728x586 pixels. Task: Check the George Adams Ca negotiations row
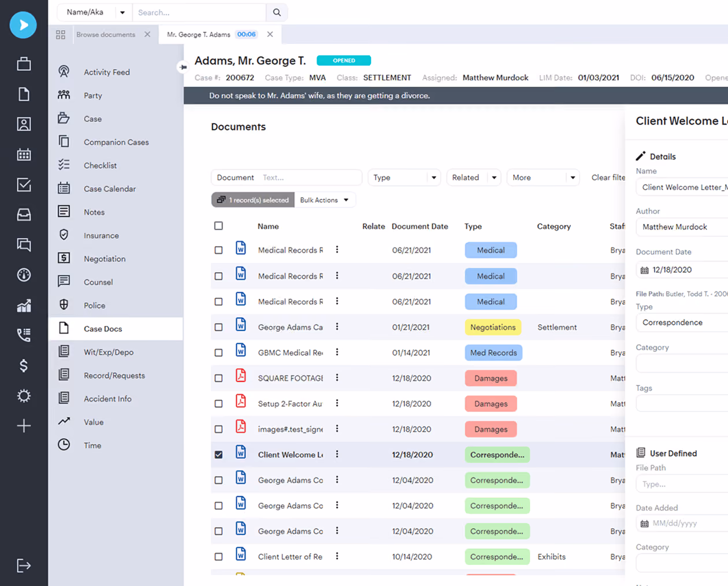coord(218,327)
